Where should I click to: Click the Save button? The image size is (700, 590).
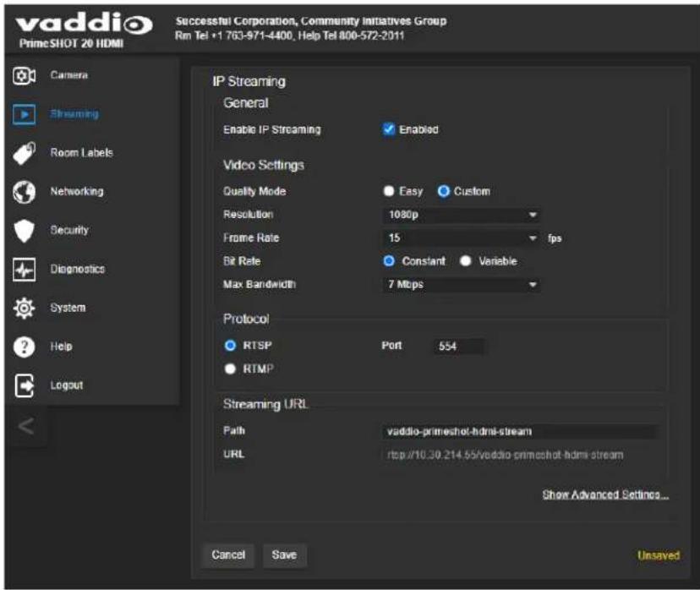[x=284, y=554]
